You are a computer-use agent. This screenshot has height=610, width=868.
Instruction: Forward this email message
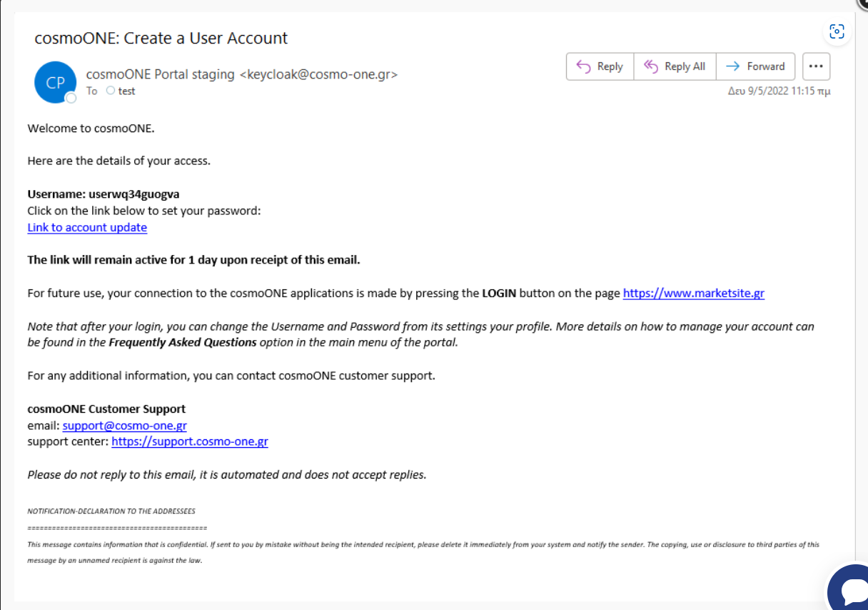pyautogui.click(x=756, y=66)
